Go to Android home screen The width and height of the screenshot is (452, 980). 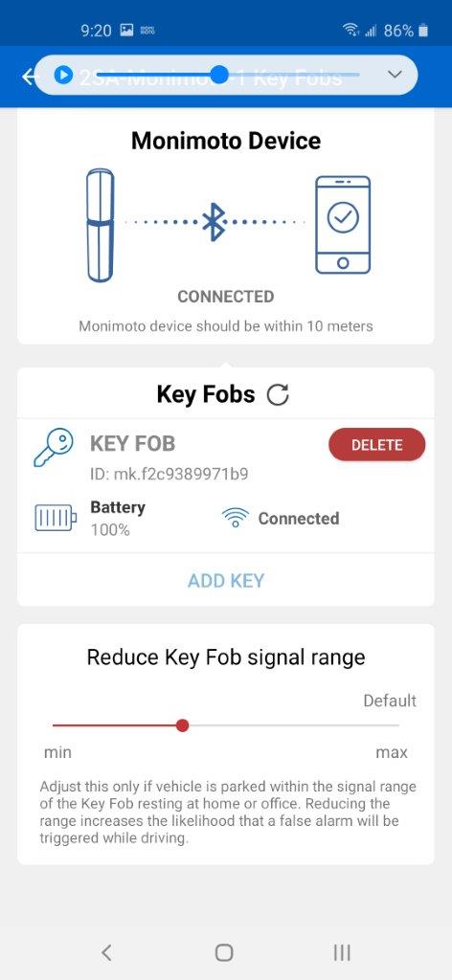[224, 952]
